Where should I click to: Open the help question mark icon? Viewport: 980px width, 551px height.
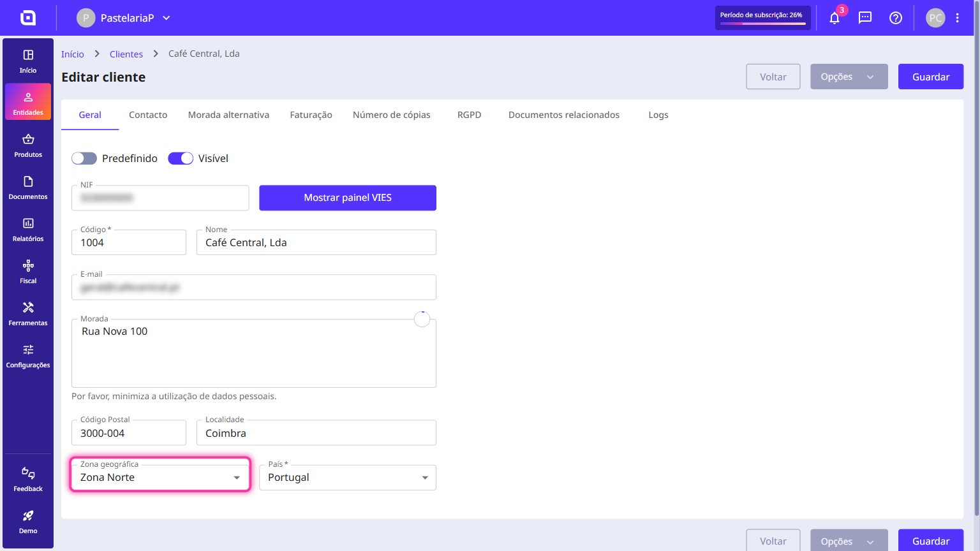[896, 18]
